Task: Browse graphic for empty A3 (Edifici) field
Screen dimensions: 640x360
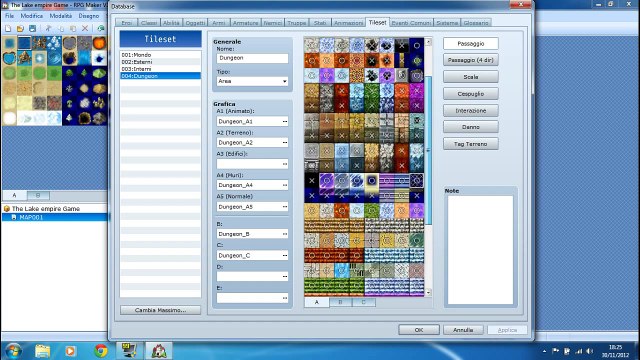Action: pyautogui.click(x=284, y=164)
